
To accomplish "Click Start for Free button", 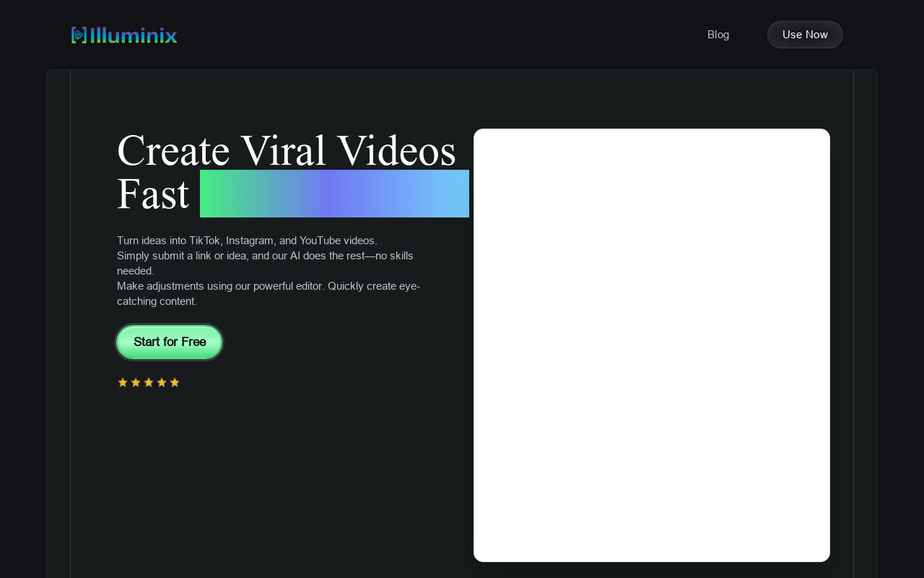I will pyautogui.click(x=170, y=342).
